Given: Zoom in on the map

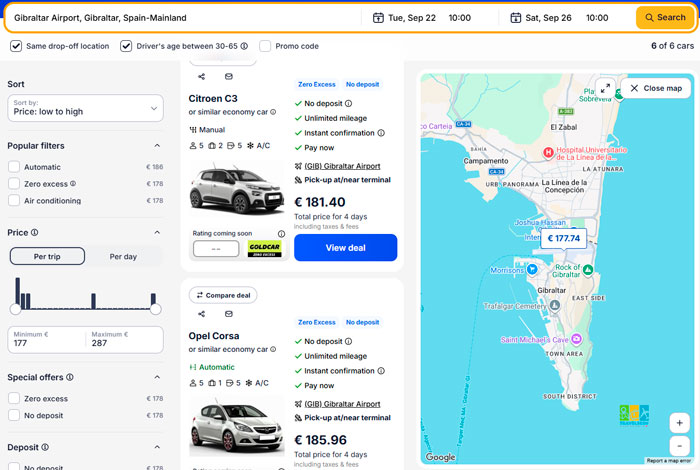Looking at the screenshot, I should pyautogui.click(x=679, y=423).
